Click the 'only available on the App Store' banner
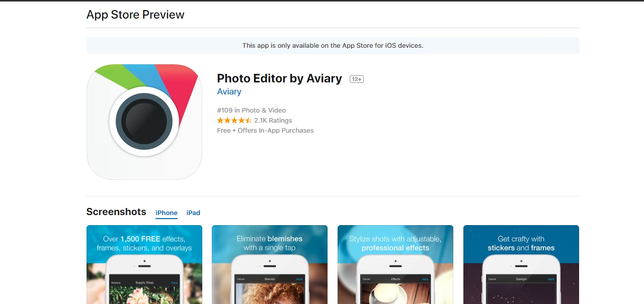The height and width of the screenshot is (304, 644). (333, 45)
